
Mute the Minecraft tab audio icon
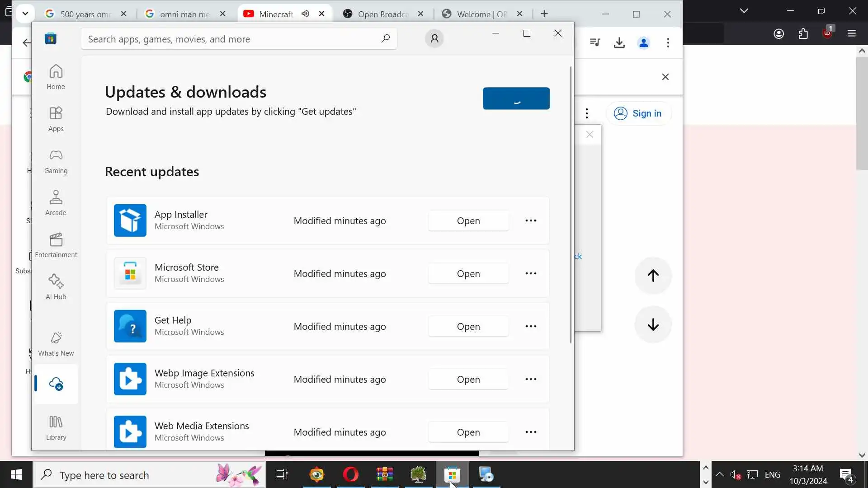(x=306, y=14)
